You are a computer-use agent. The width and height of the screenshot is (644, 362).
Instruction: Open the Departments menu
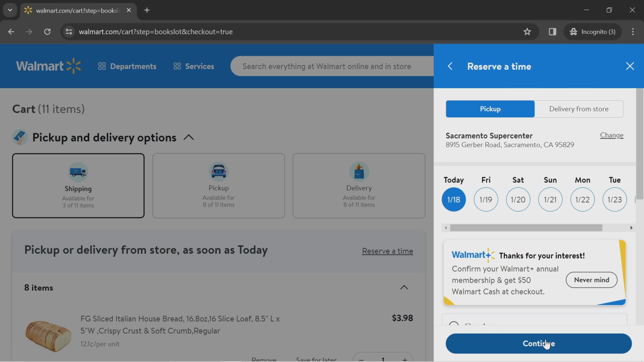point(127,66)
